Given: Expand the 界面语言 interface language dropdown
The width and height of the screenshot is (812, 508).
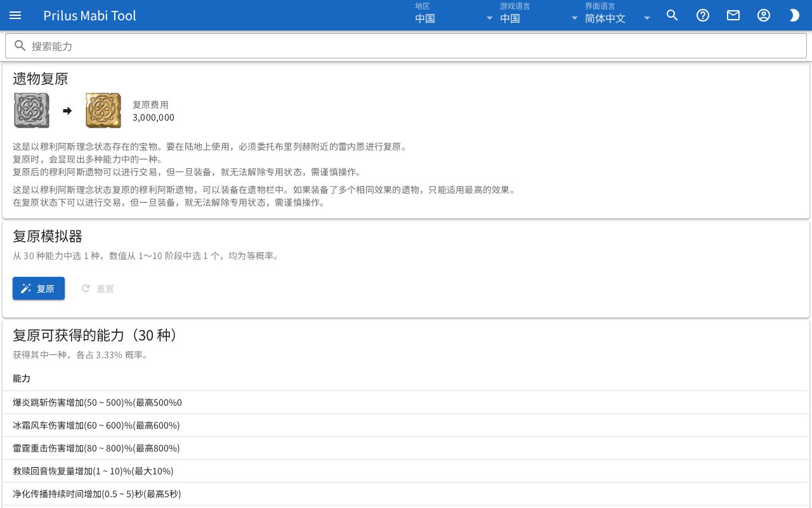Looking at the screenshot, I should pos(618,15).
